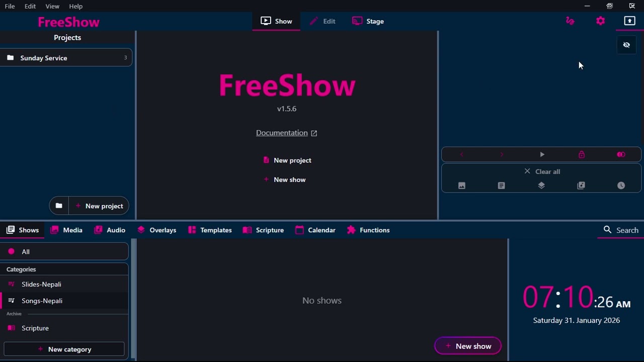Viewport: 644px width, 362px height.
Task: Open the View menu
Action: pos(52,6)
